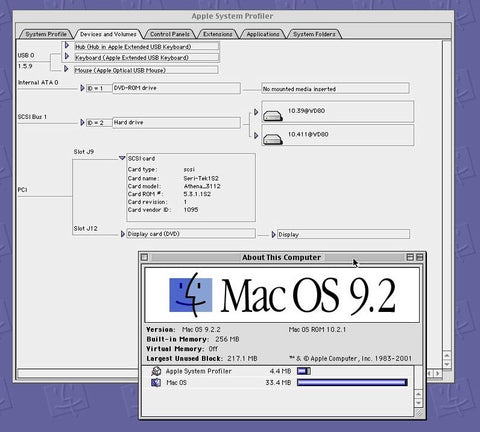Select the Devices and Volumes tab
This screenshot has height=432, width=480.
tap(108, 34)
